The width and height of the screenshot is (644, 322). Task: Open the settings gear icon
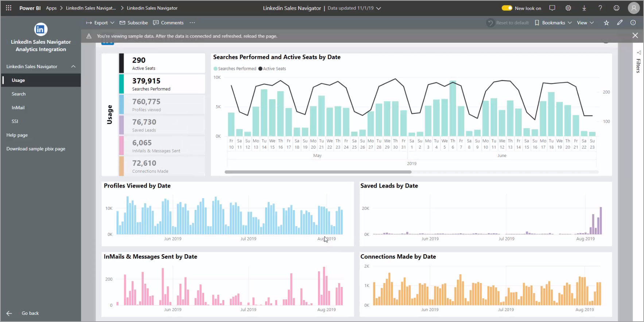point(568,8)
